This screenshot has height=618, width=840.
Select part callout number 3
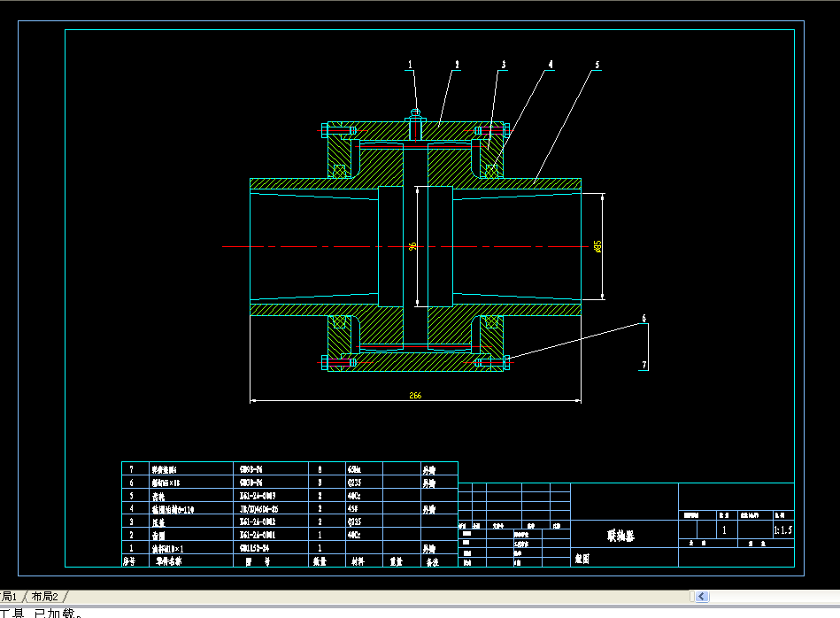(x=503, y=65)
